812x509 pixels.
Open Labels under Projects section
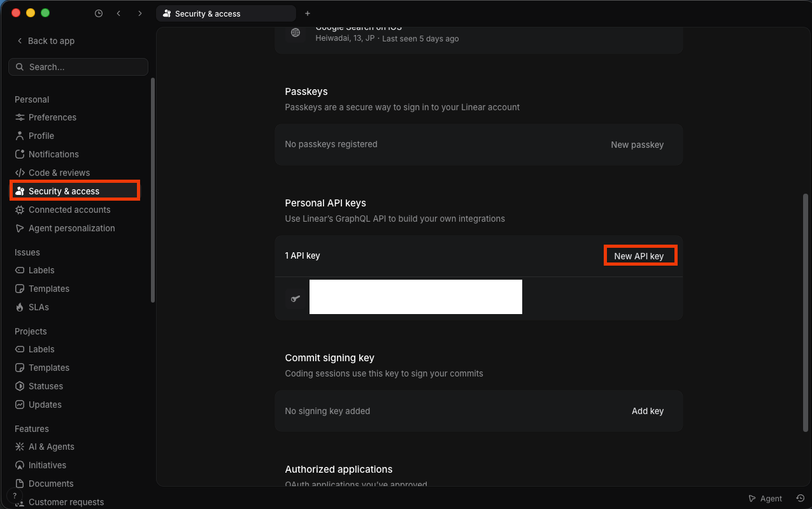[x=41, y=349]
